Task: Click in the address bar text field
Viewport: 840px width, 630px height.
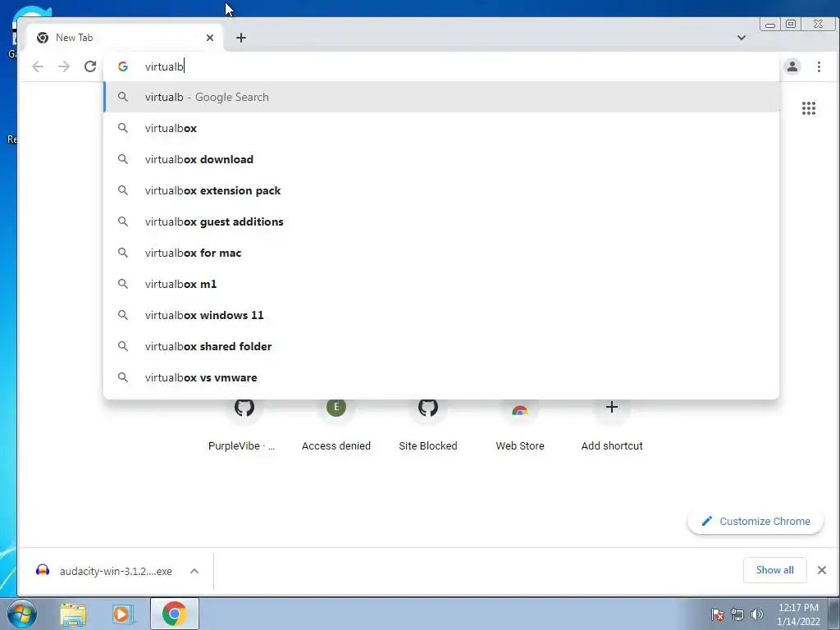Action: (441, 66)
